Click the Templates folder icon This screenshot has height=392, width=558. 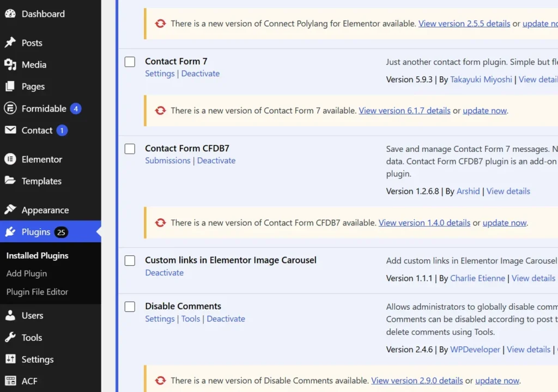pyautogui.click(x=10, y=180)
